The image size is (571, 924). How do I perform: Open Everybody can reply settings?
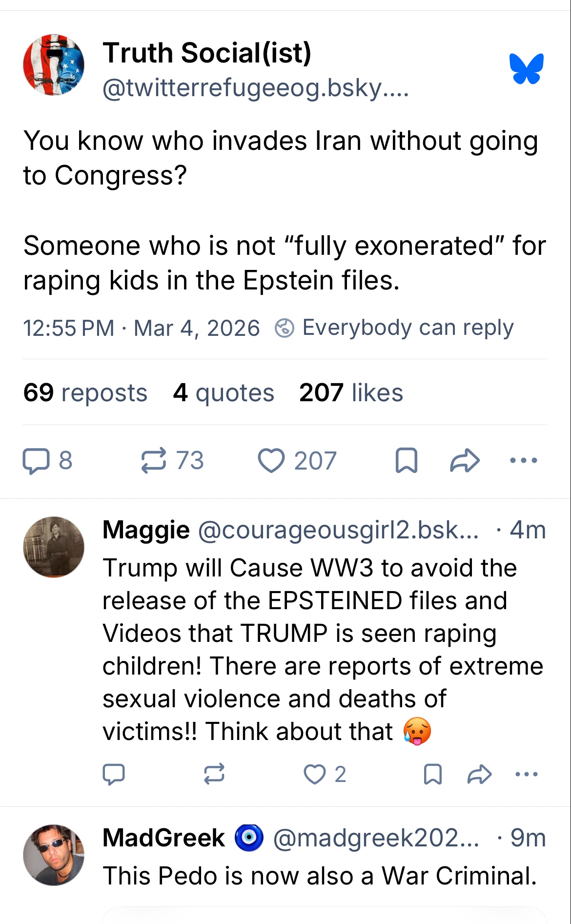coord(394,328)
